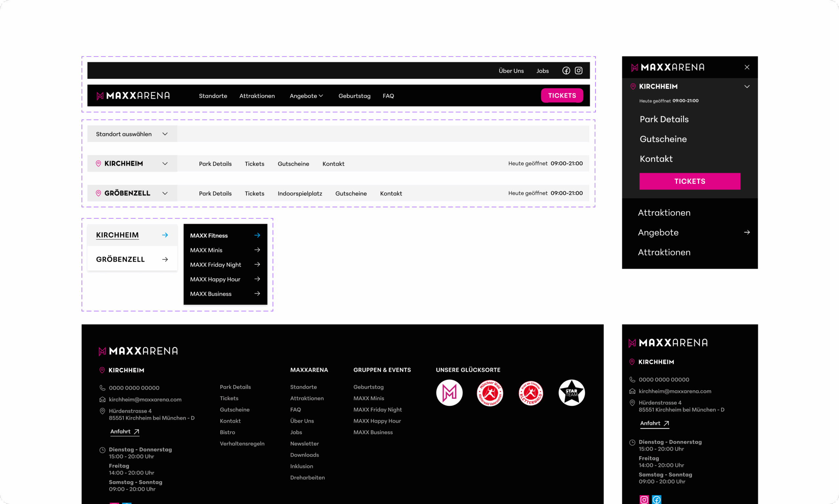This screenshot has width=839, height=504.
Task: Open Gutscheine in mobile menu
Action: pos(663,139)
